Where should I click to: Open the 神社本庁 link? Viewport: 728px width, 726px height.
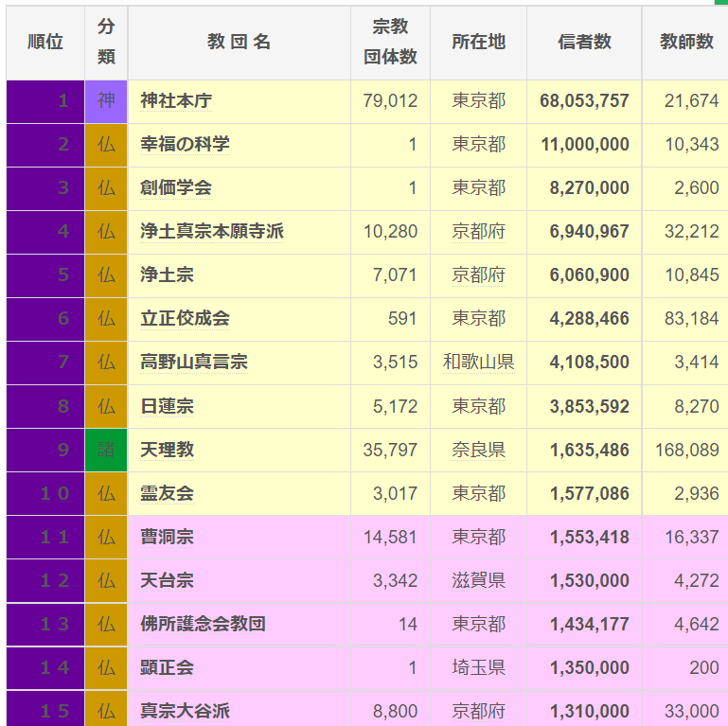(176, 100)
